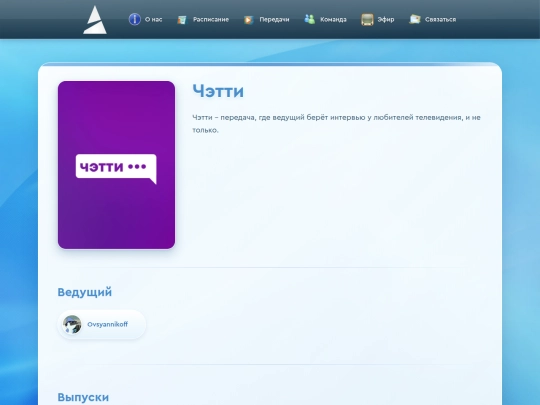
Task: Click the Чэтти page title heading
Action: [x=218, y=91]
